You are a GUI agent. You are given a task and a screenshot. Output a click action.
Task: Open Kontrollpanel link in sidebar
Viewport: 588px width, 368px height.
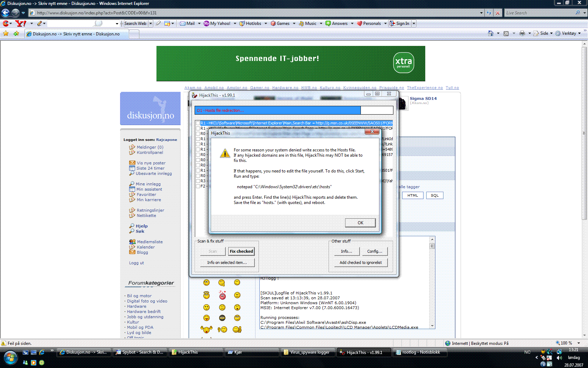click(150, 152)
